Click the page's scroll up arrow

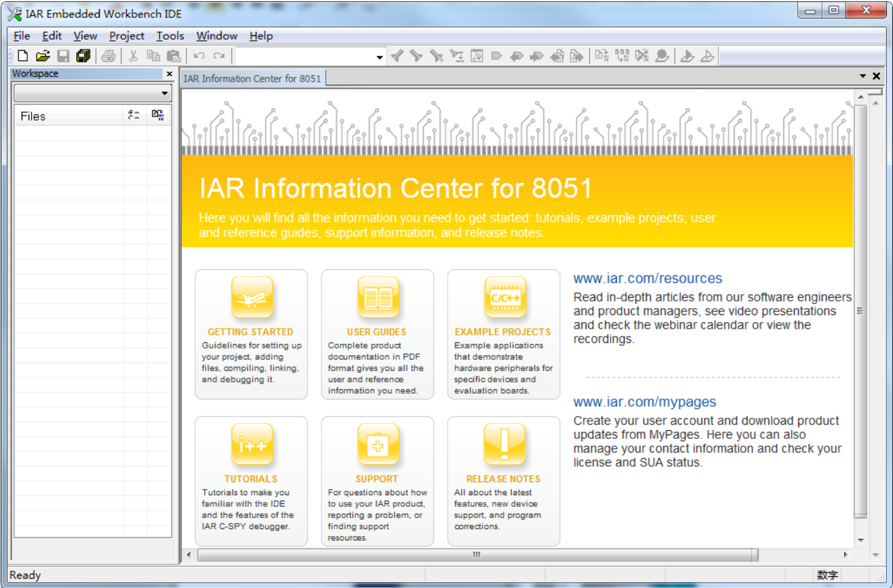861,97
